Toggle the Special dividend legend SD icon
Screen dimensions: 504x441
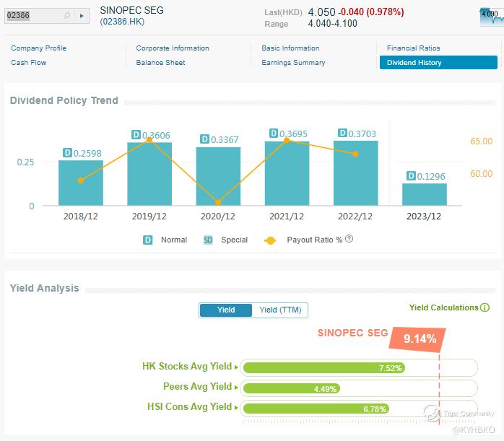[x=208, y=240]
